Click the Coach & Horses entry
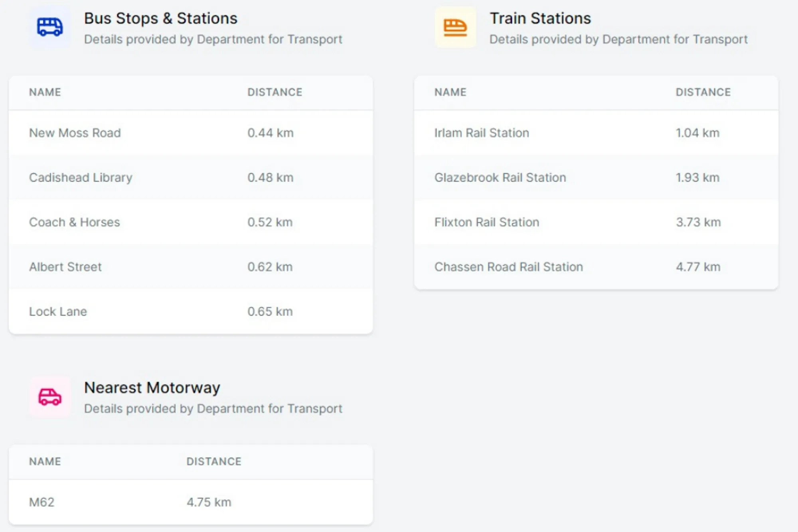The height and width of the screenshot is (532, 798). [x=75, y=222]
